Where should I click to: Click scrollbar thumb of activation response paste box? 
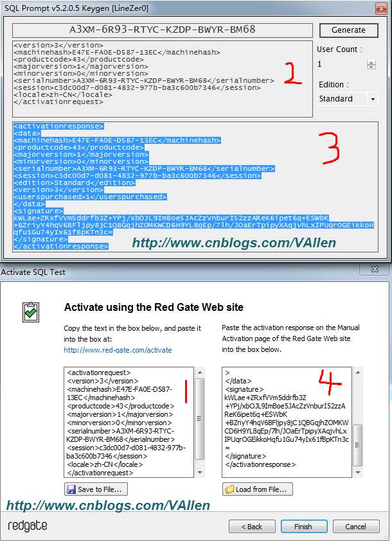click(x=358, y=445)
